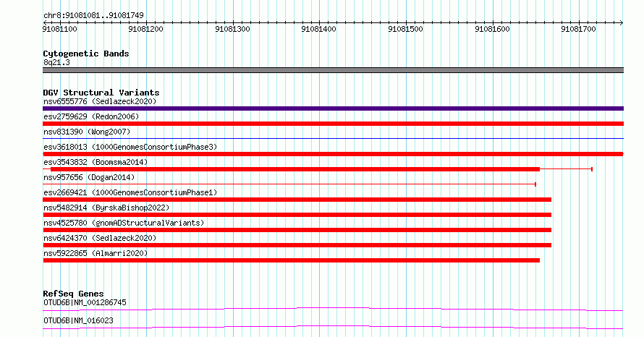This screenshot has height=337, width=644.
Task: Click the Cytogenetic Bands track title
Action: tap(86, 54)
